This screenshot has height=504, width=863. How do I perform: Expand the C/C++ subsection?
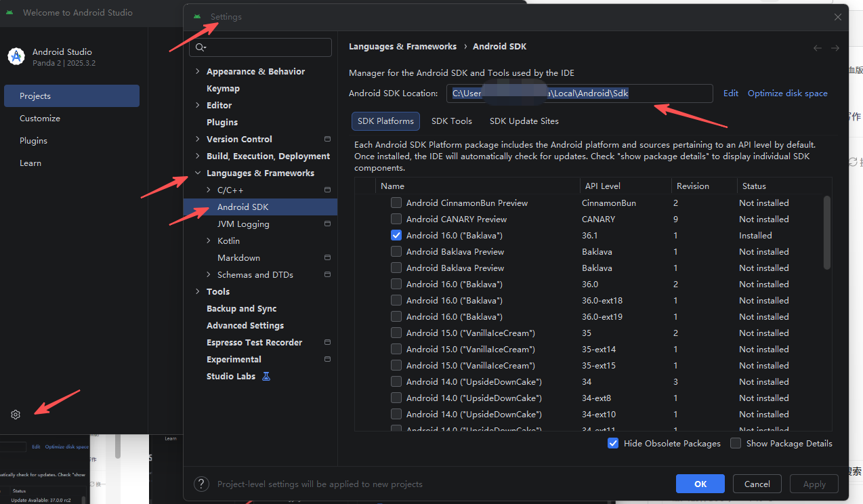(209, 190)
